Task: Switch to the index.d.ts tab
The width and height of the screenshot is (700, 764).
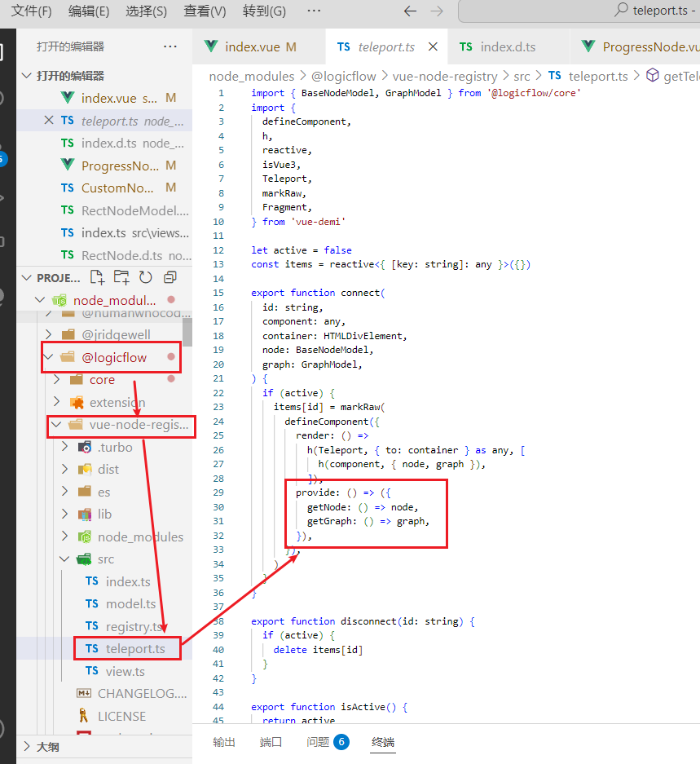Action: (508, 46)
